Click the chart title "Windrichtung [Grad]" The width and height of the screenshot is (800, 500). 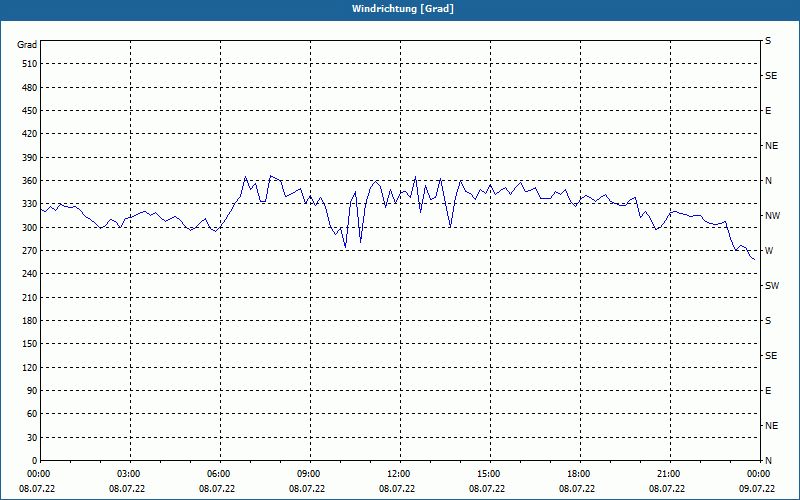(x=403, y=9)
